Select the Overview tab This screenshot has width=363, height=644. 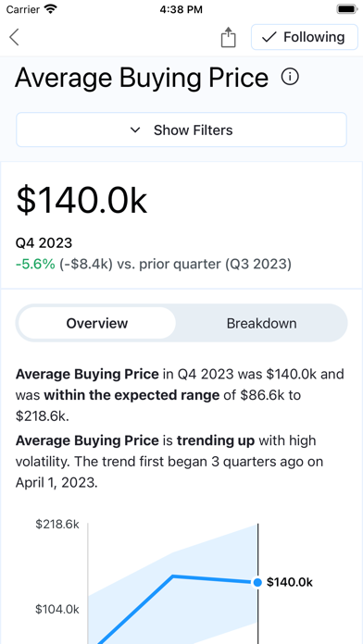97,323
